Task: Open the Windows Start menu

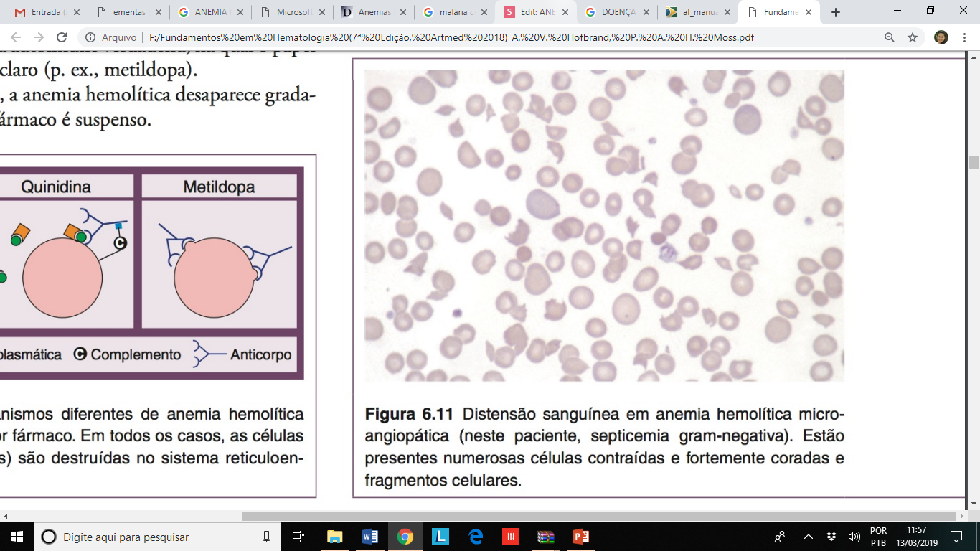Action: (17, 537)
